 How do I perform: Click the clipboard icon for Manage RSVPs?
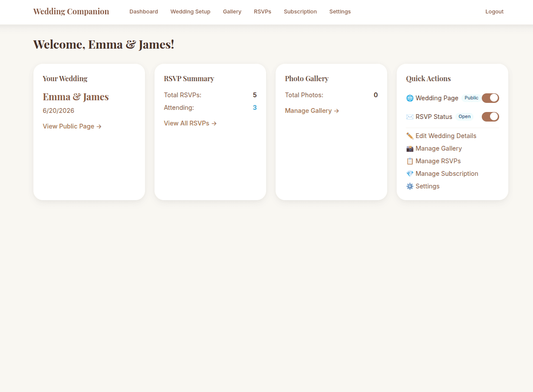410,161
